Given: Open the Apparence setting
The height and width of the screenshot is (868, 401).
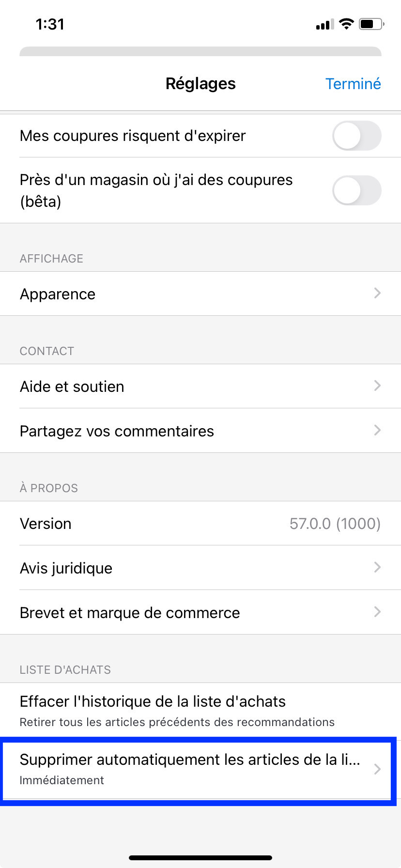Looking at the screenshot, I should (200, 294).
